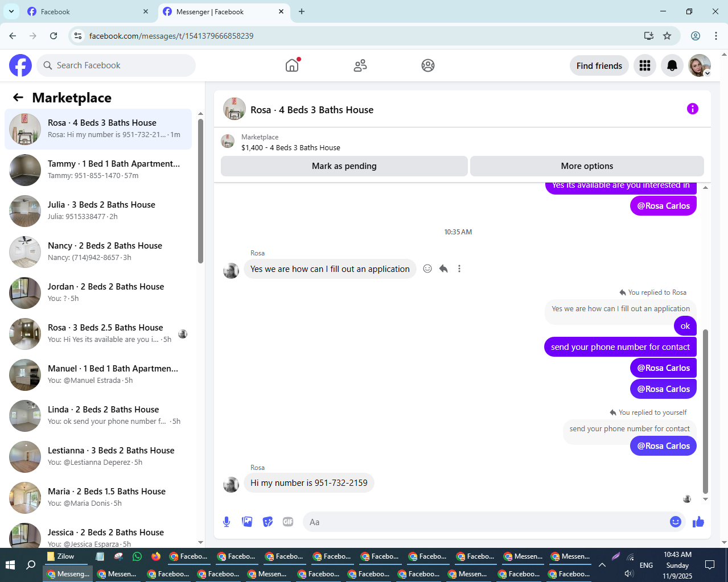Mark listing as pending
This screenshot has width=728, height=582.
(344, 166)
